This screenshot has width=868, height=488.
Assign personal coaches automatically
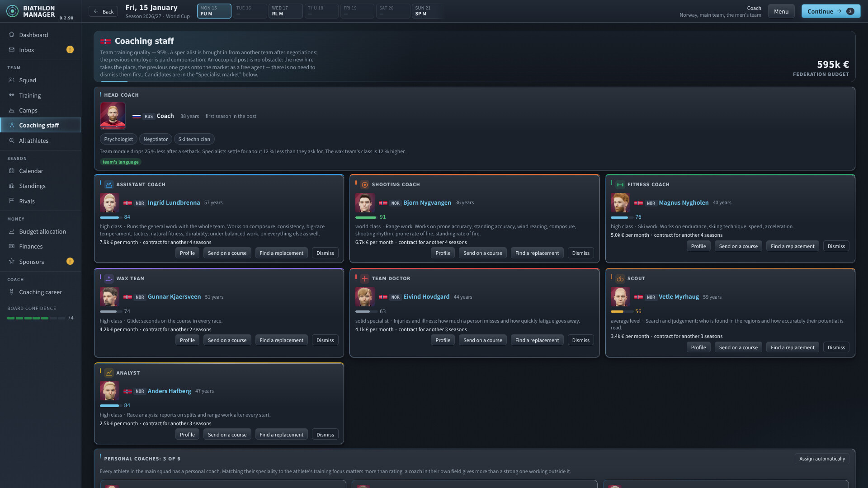point(821,459)
